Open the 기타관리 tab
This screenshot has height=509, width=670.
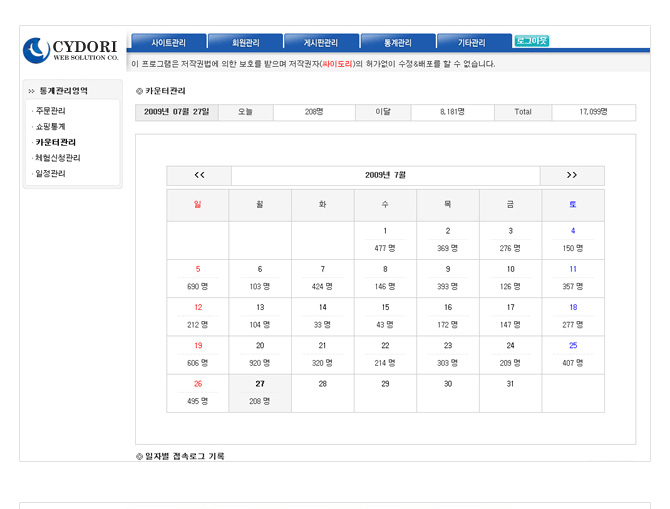pos(472,43)
